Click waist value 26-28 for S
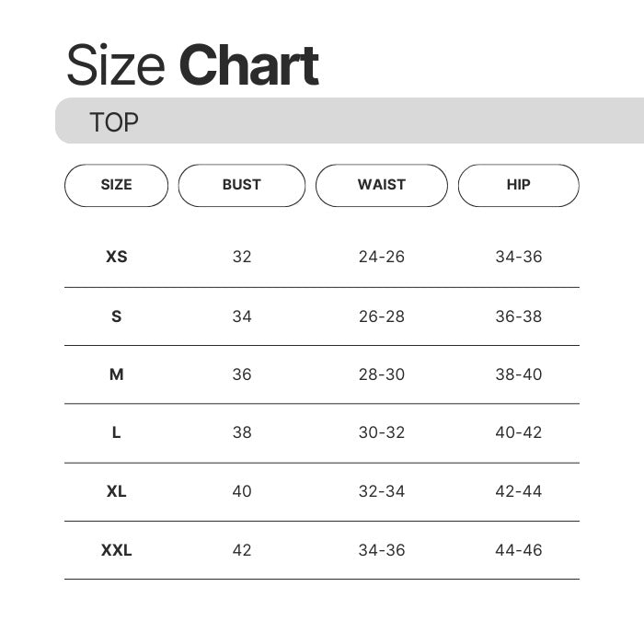The width and height of the screenshot is (644, 644). (382, 316)
